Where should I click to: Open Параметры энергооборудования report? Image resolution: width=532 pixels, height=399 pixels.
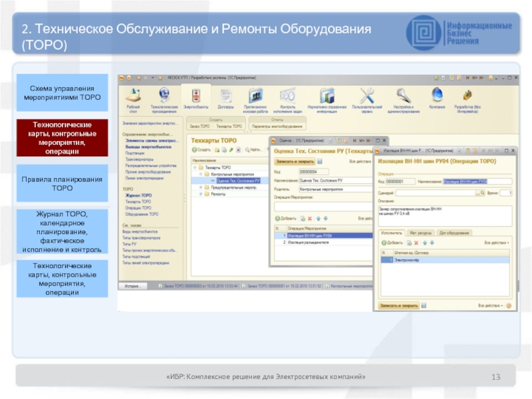(x=277, y=126)
